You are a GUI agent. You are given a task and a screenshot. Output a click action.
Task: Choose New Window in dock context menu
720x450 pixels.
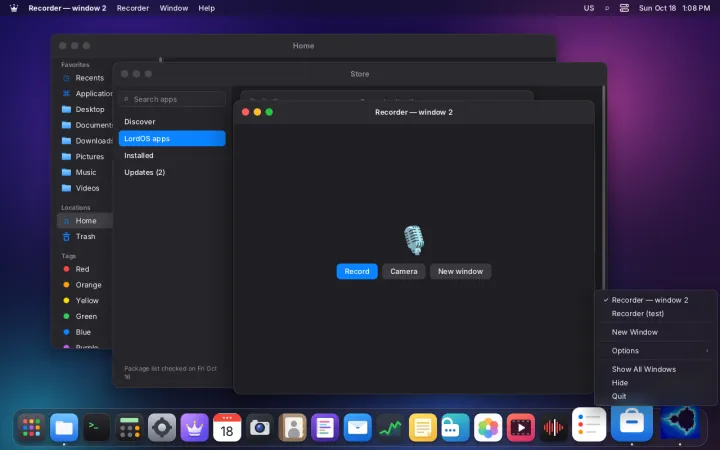[x=656, y=332]
